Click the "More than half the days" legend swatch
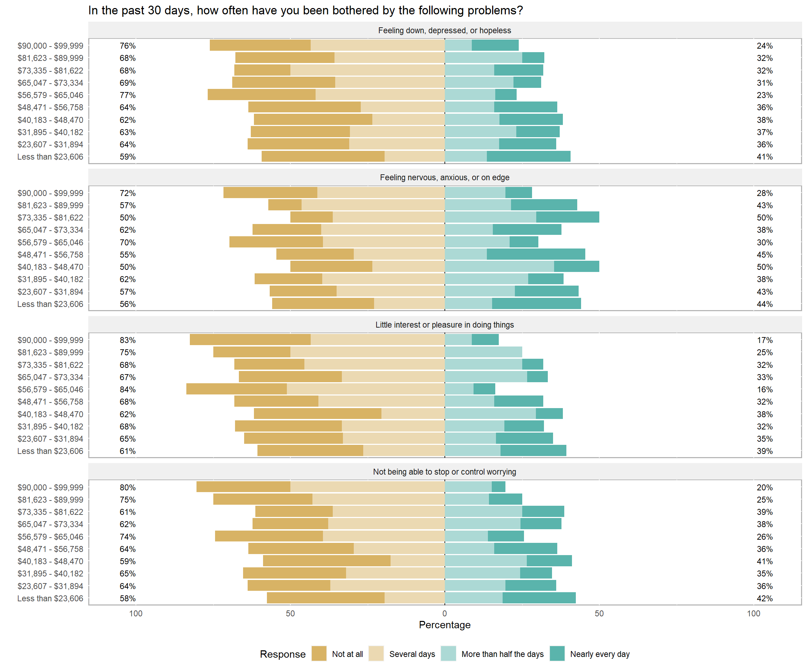This screenshot has width=807, height=672. click(x=448, y=653)
